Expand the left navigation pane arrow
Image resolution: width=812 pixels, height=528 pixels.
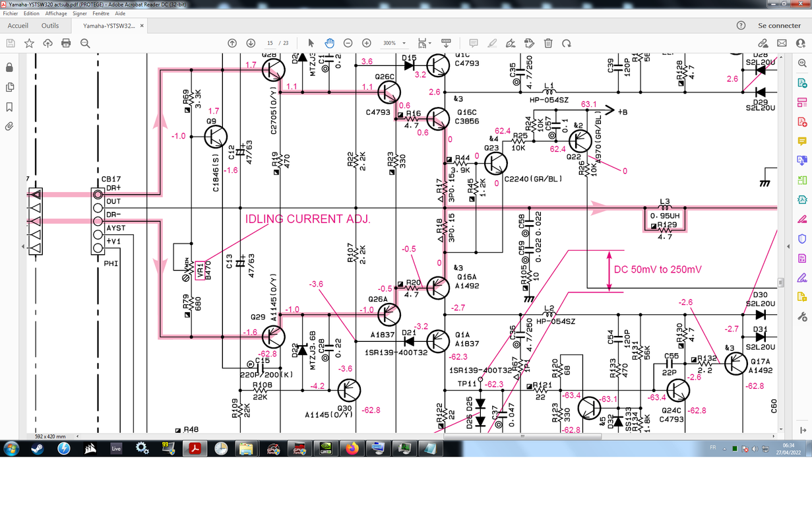click(x=23, y=246)
